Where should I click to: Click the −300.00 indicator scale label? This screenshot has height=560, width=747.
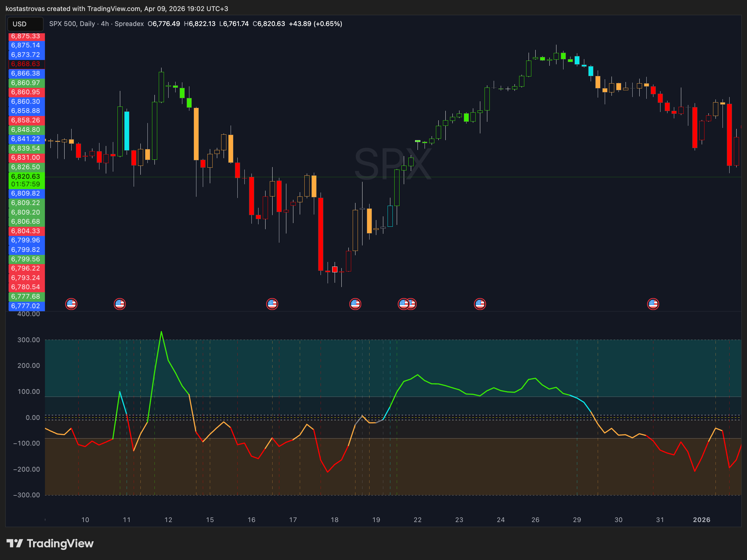tap(26, 495)
